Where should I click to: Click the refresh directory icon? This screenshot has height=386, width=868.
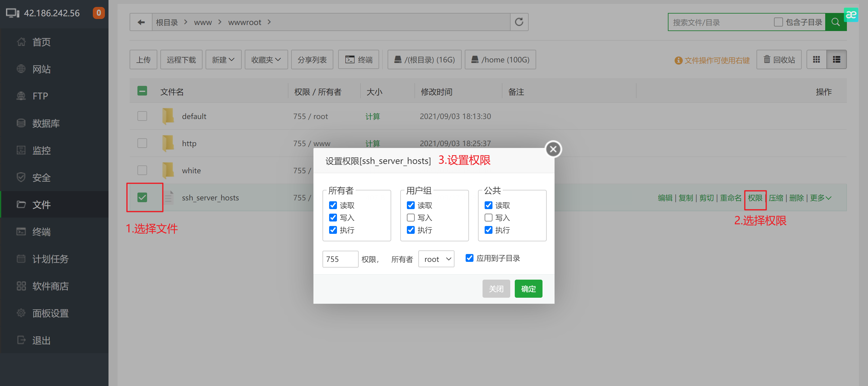click(519, 22)
